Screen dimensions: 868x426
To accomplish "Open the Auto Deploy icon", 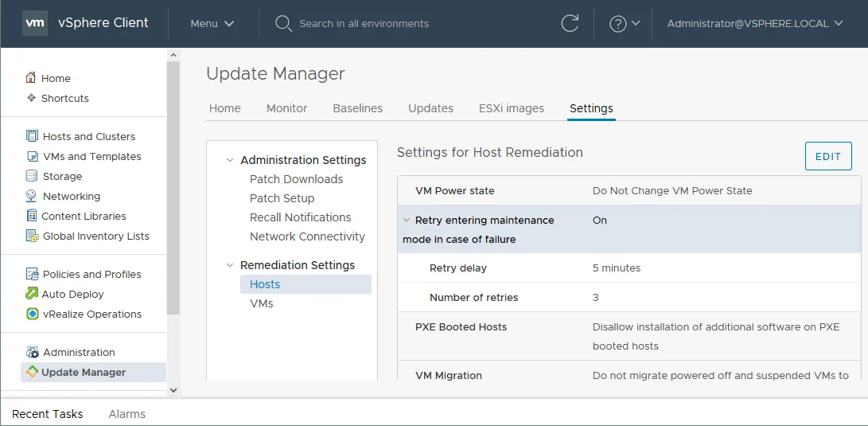I will pyautogui.click(x=32, y=294).
